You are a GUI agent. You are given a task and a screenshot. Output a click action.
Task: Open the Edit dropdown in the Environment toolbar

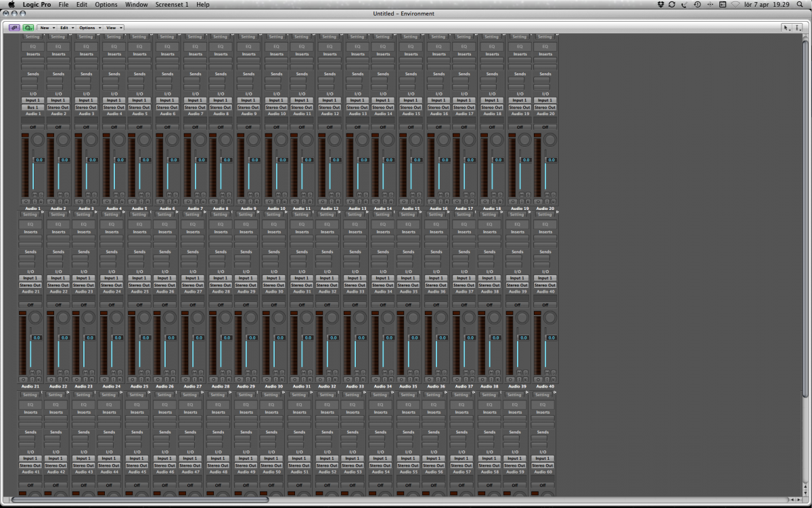(66, 28)
